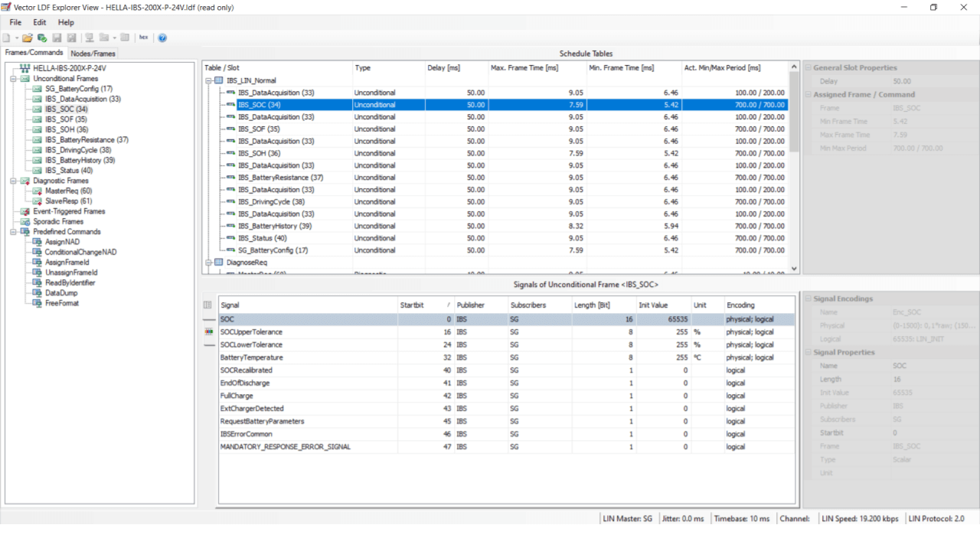Click the database check toolbar icon
Image resolution: width=980 pixels, height=551 pixels.
click(42, 37)
